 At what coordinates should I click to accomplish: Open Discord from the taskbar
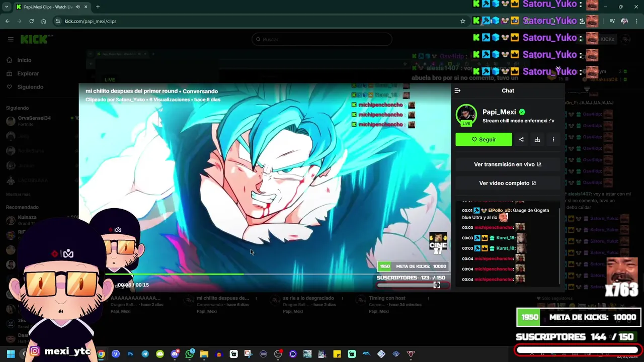pyautogui.click(x=175, y=354)
